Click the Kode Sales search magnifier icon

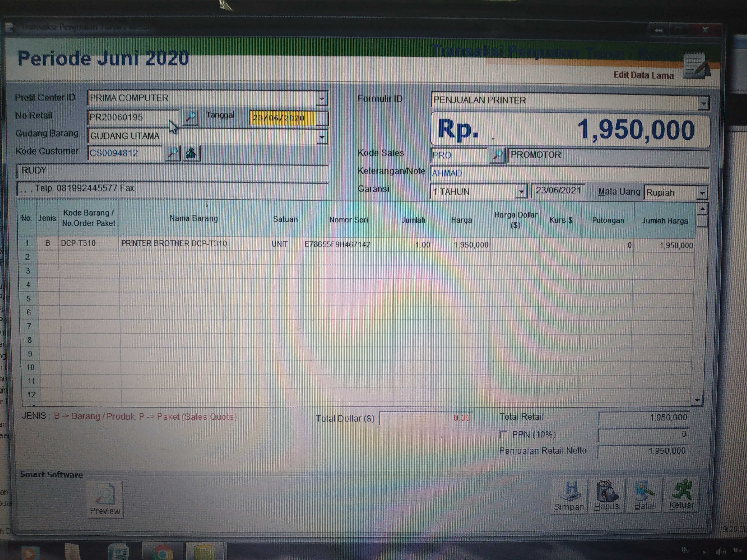click(497, 155)
